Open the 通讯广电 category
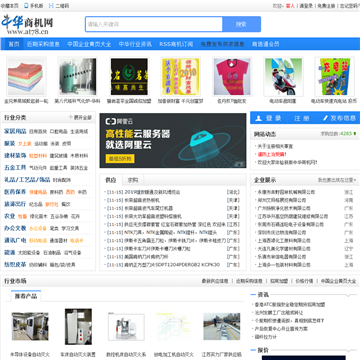360x360 pixels. tap(15, 240)
